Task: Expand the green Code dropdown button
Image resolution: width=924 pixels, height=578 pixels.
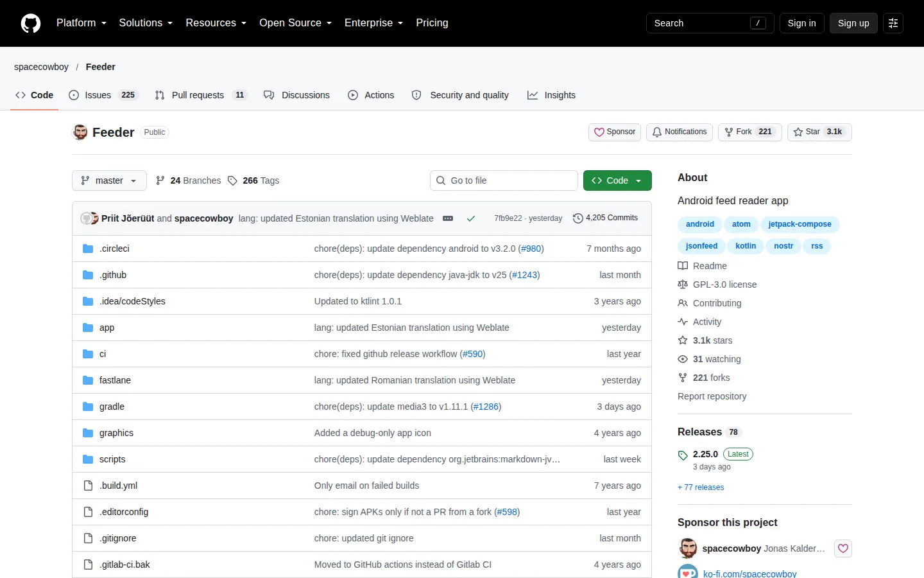Action: click(x=617, y=180)
